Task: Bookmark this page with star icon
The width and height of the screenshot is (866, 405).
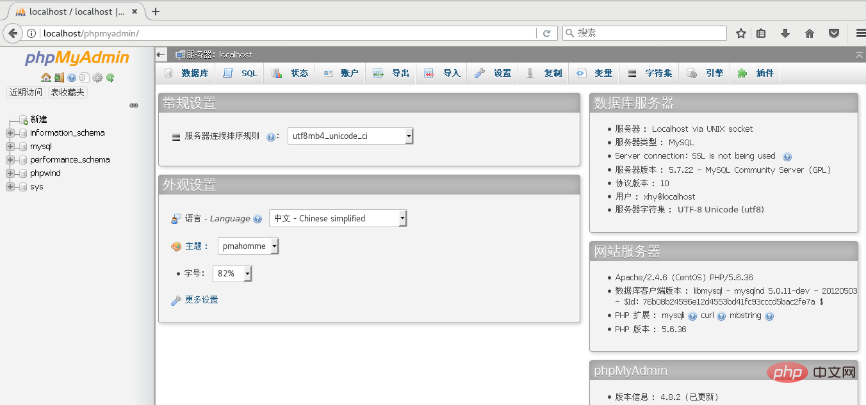Action: pos(741,33)
